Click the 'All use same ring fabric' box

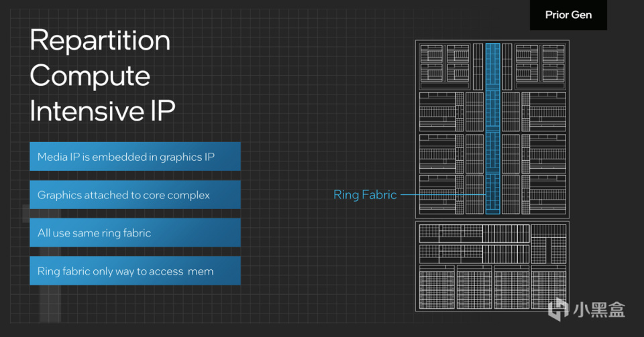[x=135, y=233]
